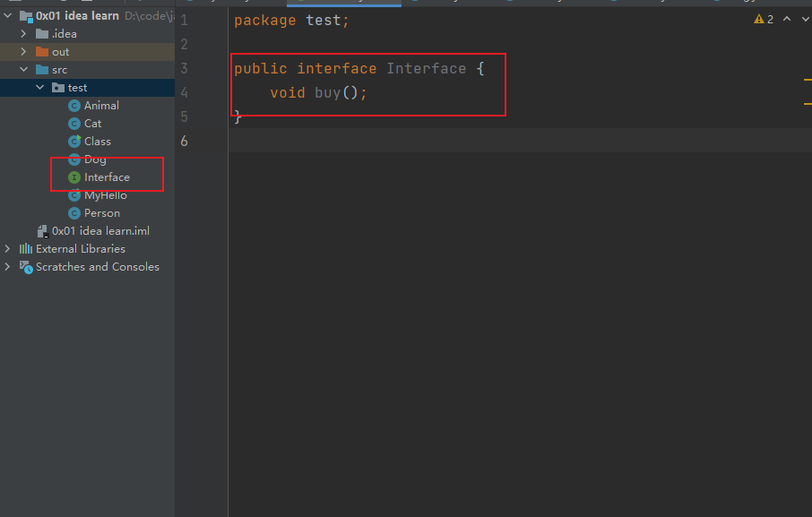Click the Person class icon
This screenshot has height=517, width=812.
(x=74, y=213)
